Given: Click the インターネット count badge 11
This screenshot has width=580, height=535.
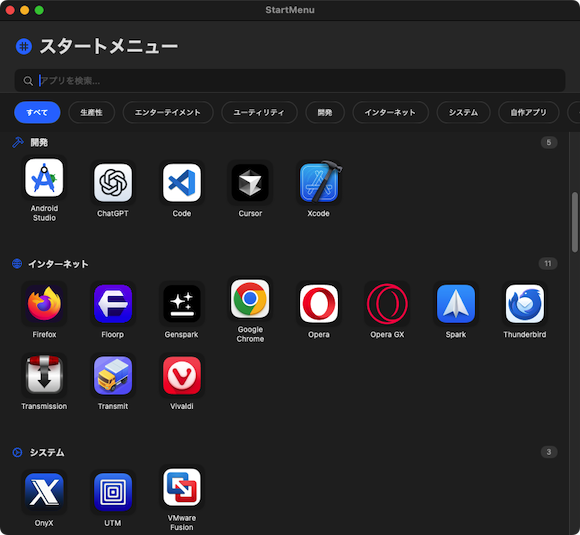Looking at the screenshot, I should tap(548, 264).
